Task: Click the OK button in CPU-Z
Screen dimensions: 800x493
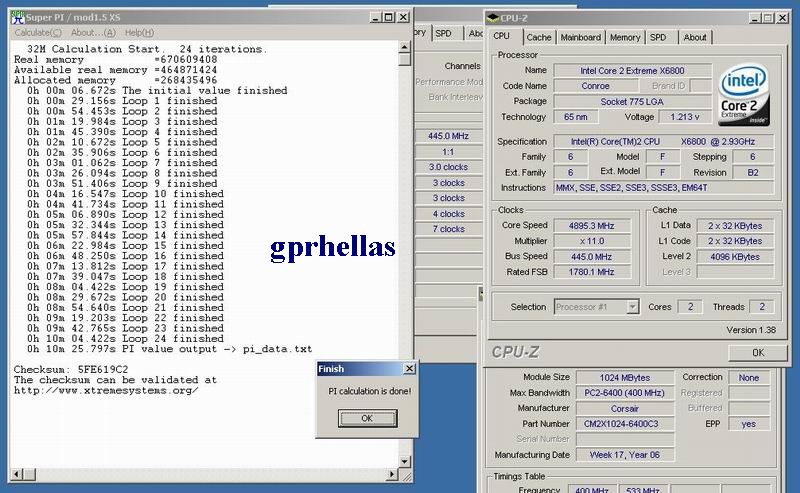Action: click(758, 353)
